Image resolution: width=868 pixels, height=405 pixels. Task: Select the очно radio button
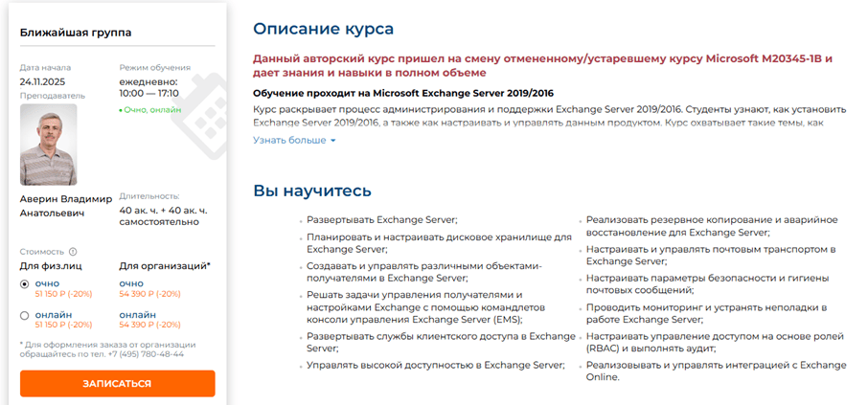[x=24, y=283]
